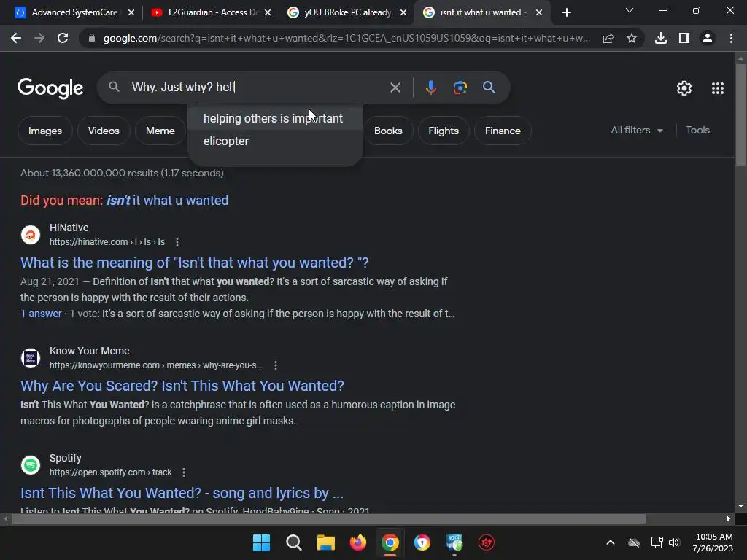Expand the All filters dropdown
747x560 pixels.
point(636,130)
